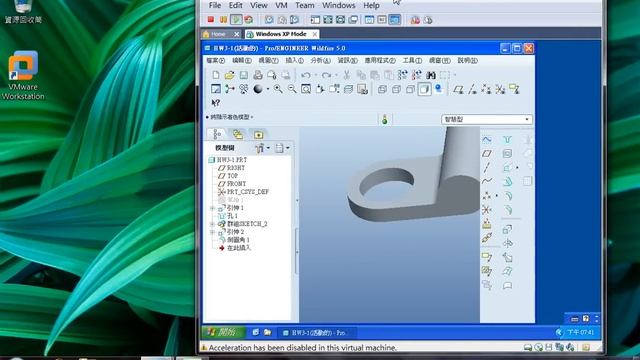Toggle datum plane display on/off

point(458,89)
